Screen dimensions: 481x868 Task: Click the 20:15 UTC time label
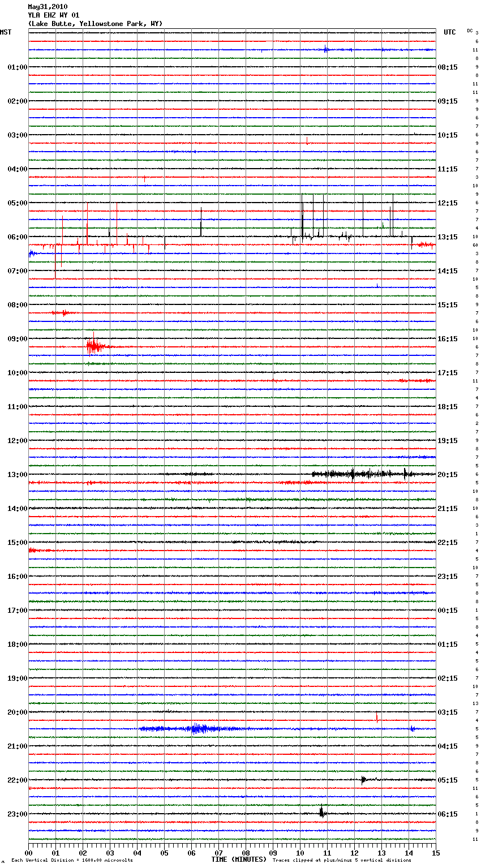tap(448, 475)
